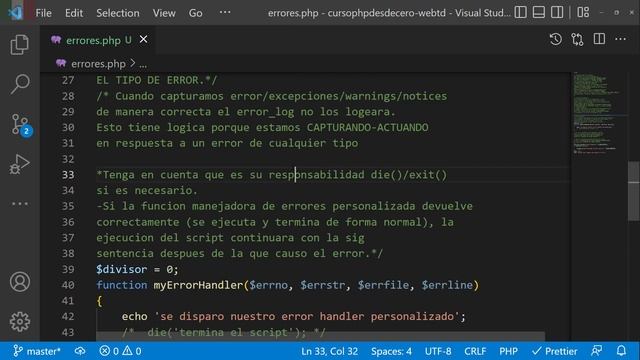Screen dimensions: 640x360
Task: Open the feedback icon in status bar
Action: pos(597,351)
